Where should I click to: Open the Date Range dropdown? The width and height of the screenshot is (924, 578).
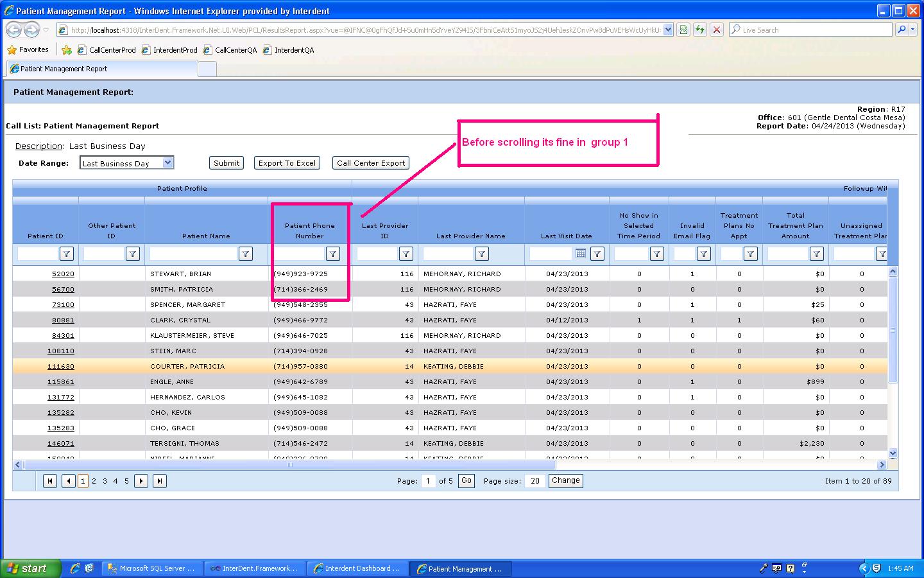click(167, 163)
